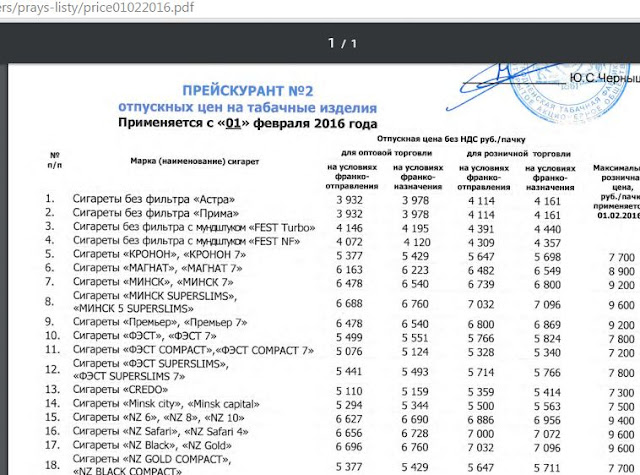Select the heading ПРЕЙСКУРАНТ №2

tap(248, 91)
